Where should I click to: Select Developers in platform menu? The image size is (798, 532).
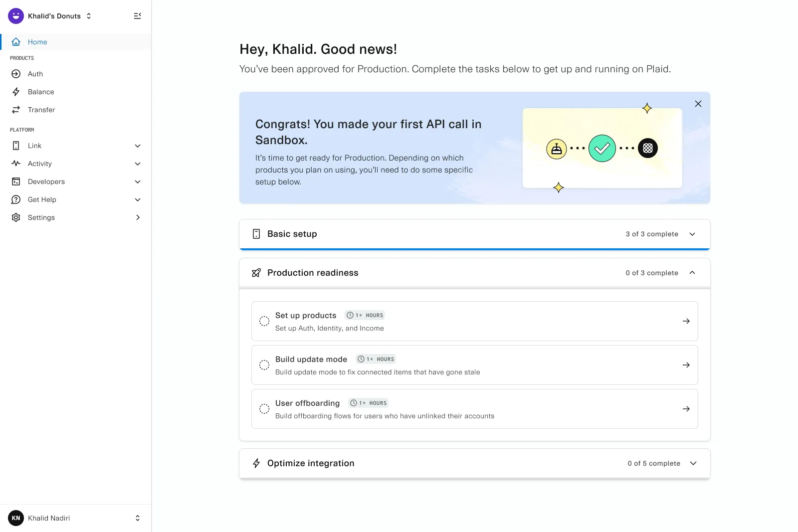[x=76, y=181]
